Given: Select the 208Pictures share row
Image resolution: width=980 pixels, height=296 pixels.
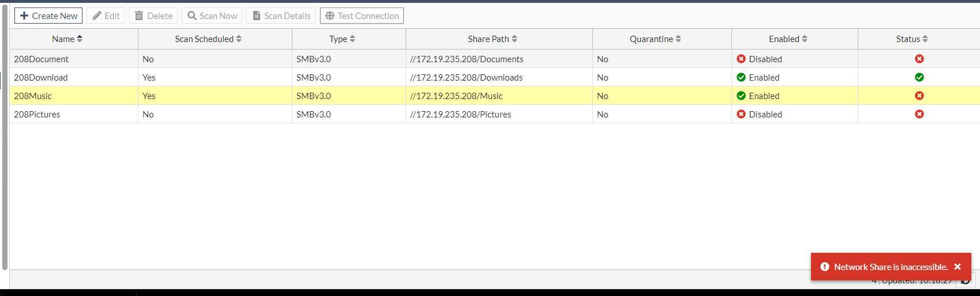Looking at the screenshot, I should 37,114.
